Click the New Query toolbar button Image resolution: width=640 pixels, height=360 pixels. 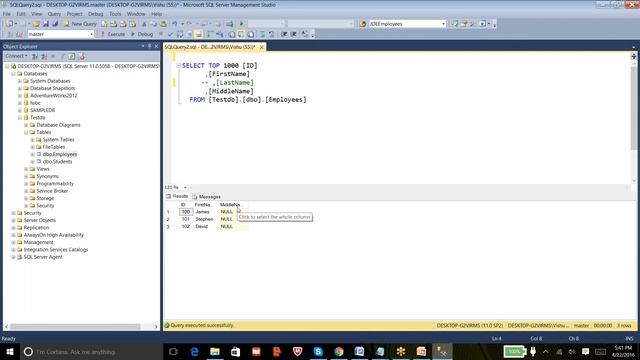pyautogui.click(x=80, y=24)
